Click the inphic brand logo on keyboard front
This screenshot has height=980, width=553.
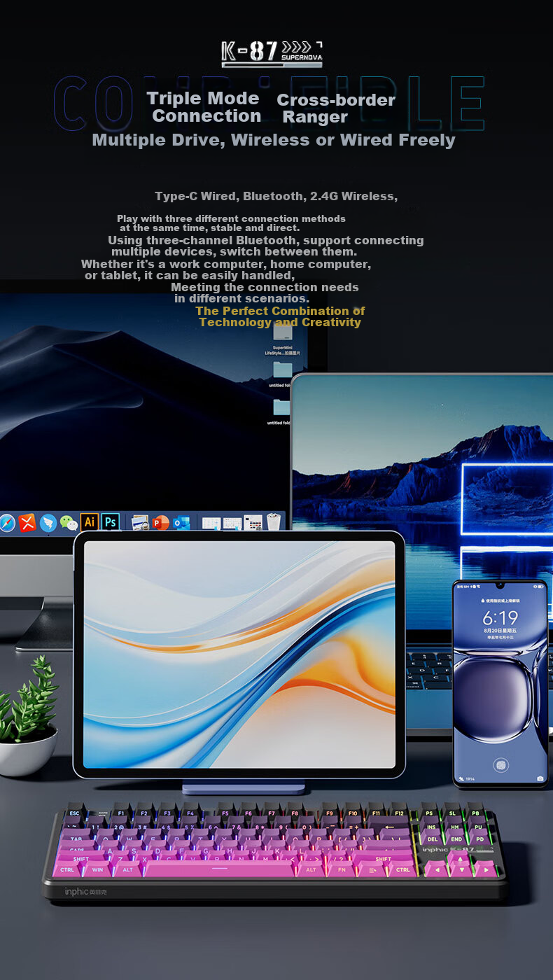tap(85, 891)
